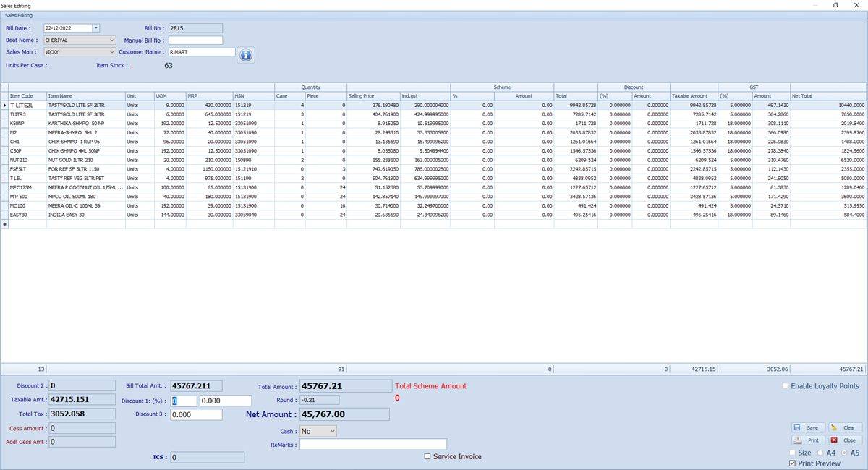The width and height of the screenshot is (868, 470).
Task: Uncheck the Print Preview checkbox
Action: coord(793,463)
